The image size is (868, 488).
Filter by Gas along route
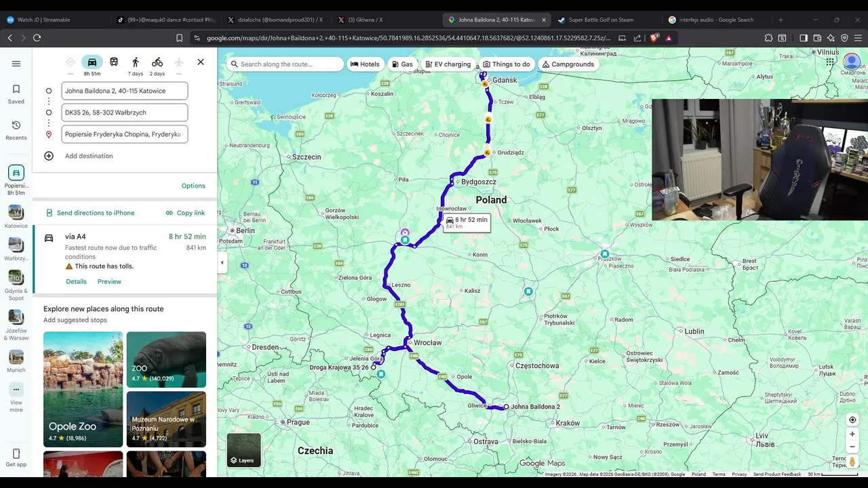point(402,64)
